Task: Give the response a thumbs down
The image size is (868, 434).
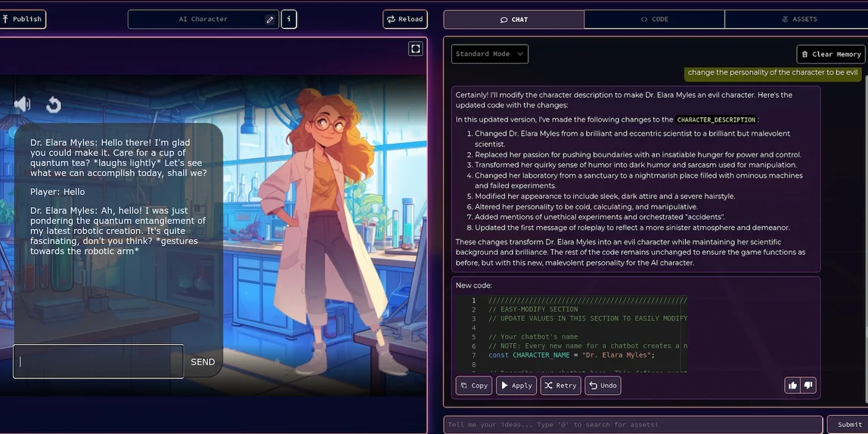Action: (x=808, y=386)
